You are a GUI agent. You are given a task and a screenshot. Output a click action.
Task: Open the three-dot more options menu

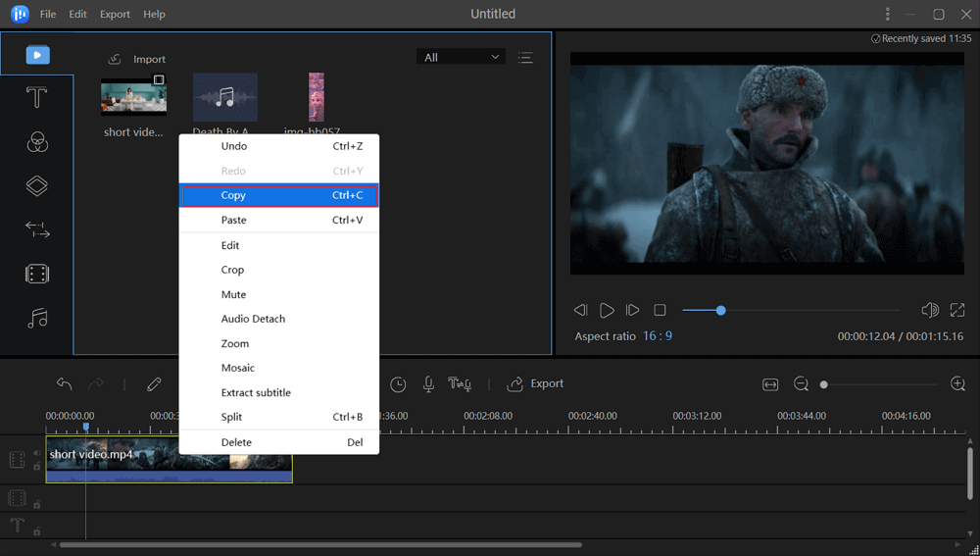click(x=888, y=15)
